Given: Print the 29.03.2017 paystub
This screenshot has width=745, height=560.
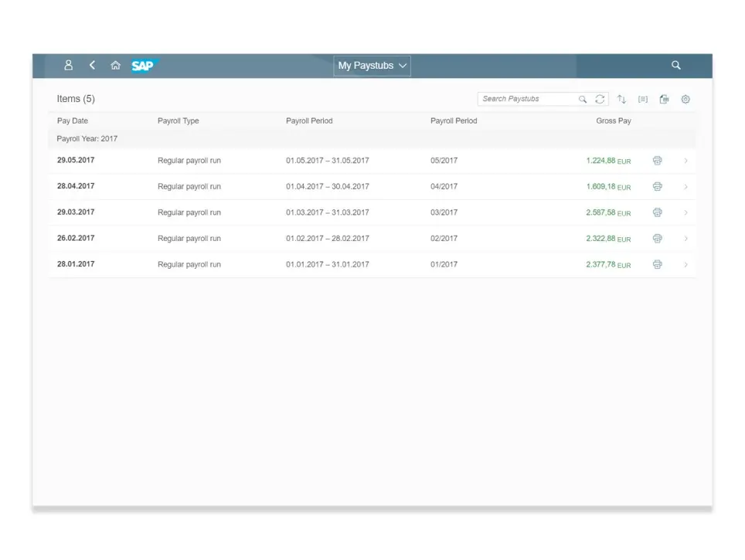Looking at the screenshot, I should click(x=658, y=212).
